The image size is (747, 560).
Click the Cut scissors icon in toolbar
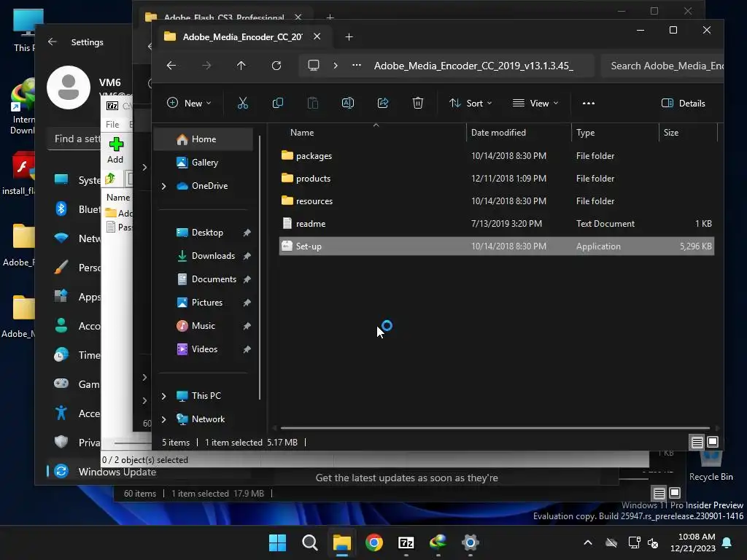click(243, 103)
